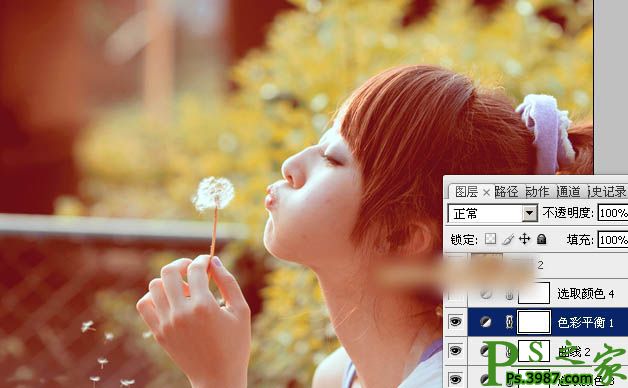Click the 填充 fill input field

click(x=613, y=240)
